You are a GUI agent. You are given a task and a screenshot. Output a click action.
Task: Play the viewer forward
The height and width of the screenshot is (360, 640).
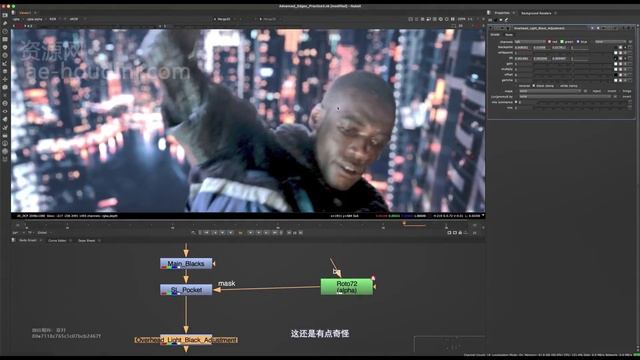click(x=250, y=232)
